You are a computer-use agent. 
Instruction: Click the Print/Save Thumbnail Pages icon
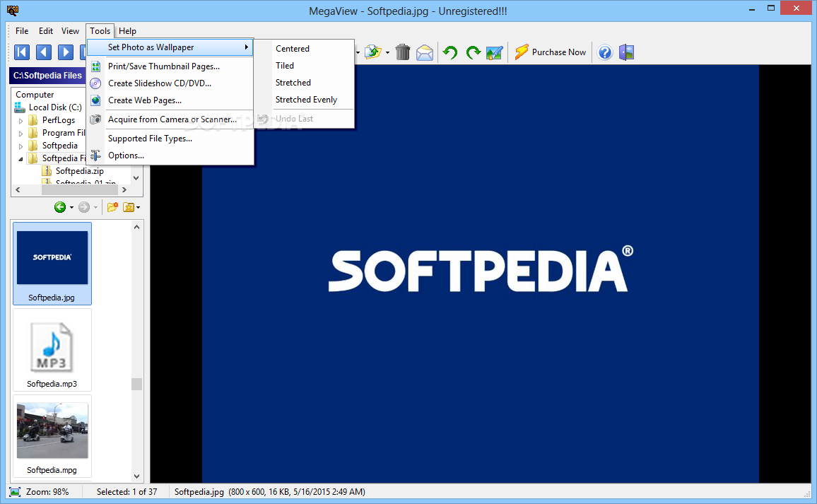pyautogui.click(x=95, y=66)
